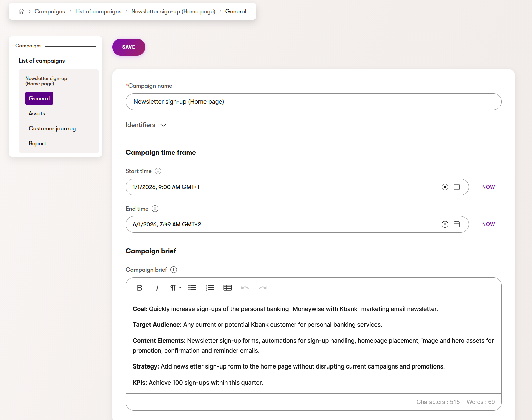The width and height of the screenshot is (532, 420).
Task: Open the Assets sidebar item
Action: 37,113
